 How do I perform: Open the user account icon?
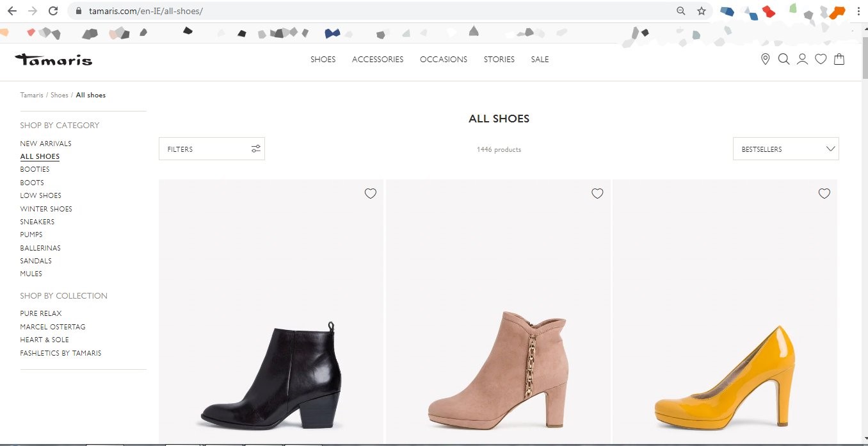pyautogui.click(x=802, y=60)
